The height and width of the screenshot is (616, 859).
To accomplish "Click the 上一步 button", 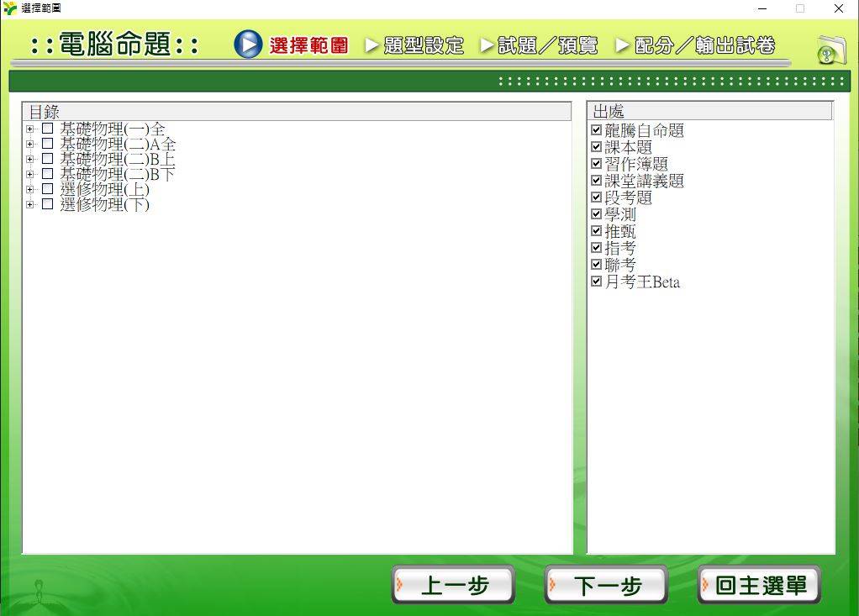I will (454, 585).
